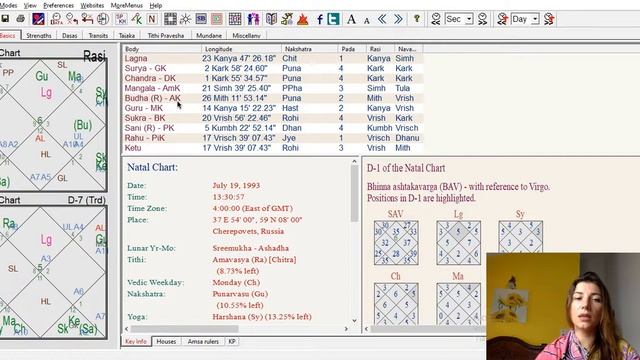
Task: Click birth date July 19, 1993
Action: click(236, 185)
